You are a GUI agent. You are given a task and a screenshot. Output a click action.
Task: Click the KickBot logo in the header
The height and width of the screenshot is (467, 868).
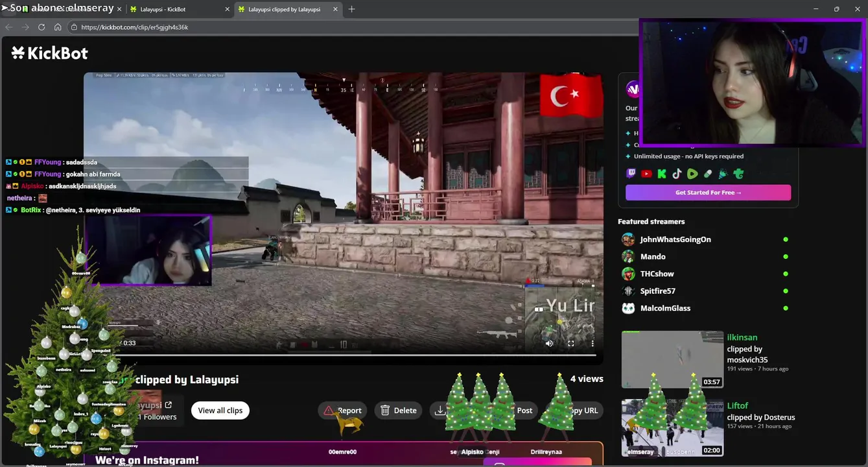(x=49, y=53)
